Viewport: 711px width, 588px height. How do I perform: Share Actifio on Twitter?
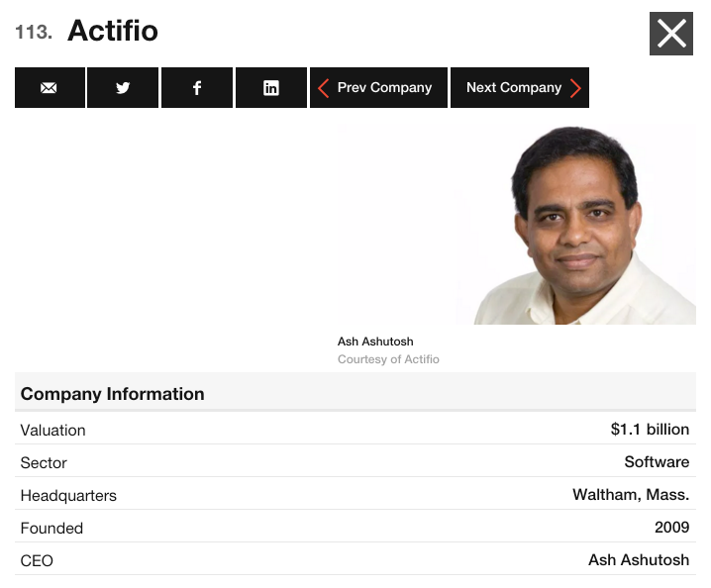click(123, 87)
